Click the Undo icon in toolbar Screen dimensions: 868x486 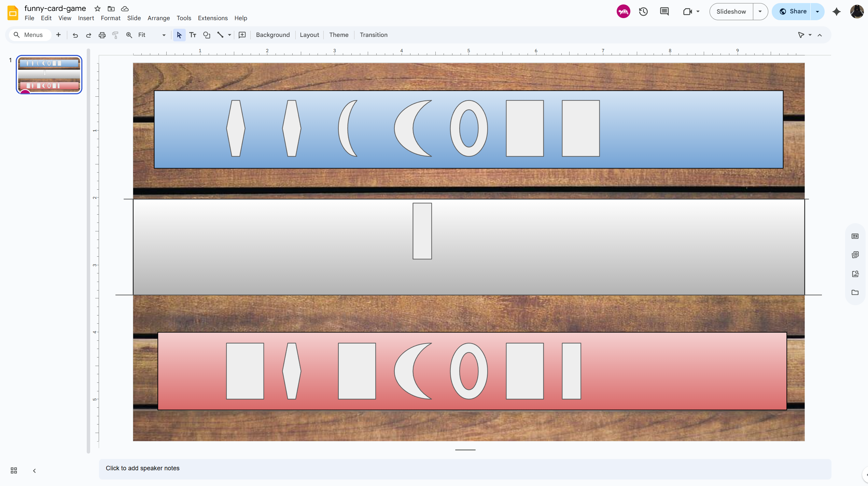click(x=75, y=35)
